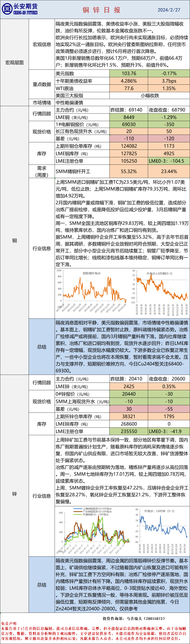
Task: Click copper 昨结算：69140 cell
Action: [129, 110]
